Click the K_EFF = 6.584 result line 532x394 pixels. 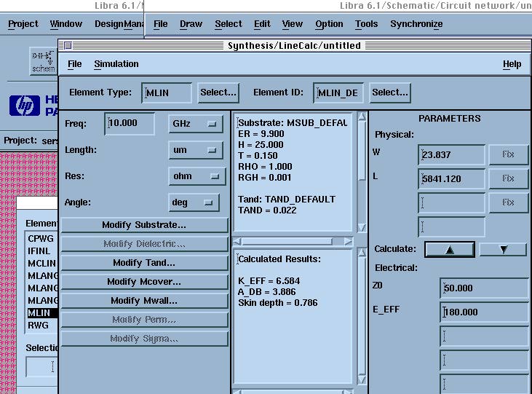coord(269,281)
